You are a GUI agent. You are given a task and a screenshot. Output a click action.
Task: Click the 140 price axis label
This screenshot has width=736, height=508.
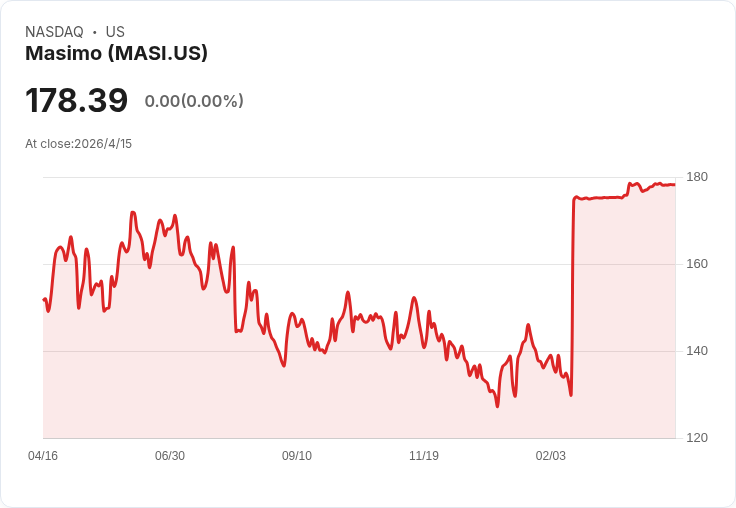tap(697, 351)
